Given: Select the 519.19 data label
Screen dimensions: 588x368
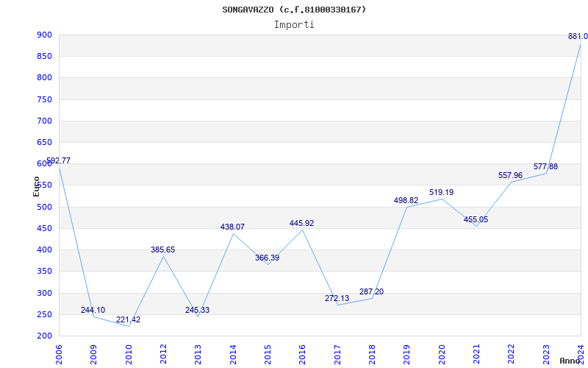Looking at the screenshot, I should (442, 192).
